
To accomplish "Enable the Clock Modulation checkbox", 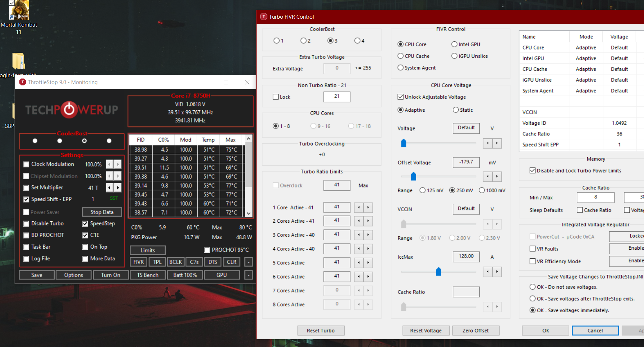I will pyautogui.click(x=26, y=165).
